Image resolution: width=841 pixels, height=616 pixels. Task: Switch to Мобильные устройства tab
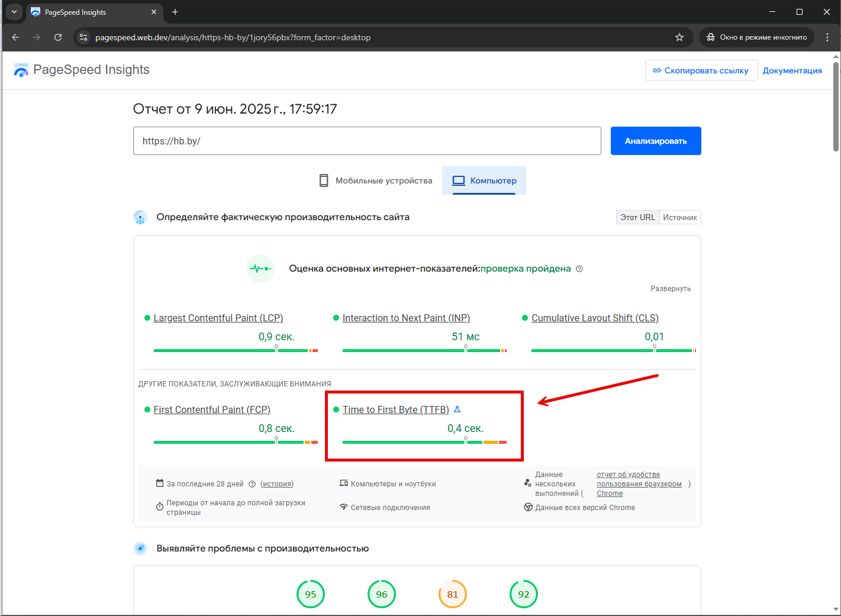click(x=376, y=180)
